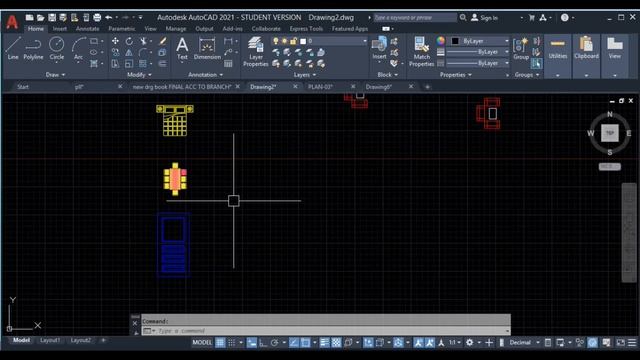Image resolution: width=640 pixels, height=360 pixels.
Task: Open the Annotate ribbon tab
Action: pyautogui.click(x=87, y=29)
